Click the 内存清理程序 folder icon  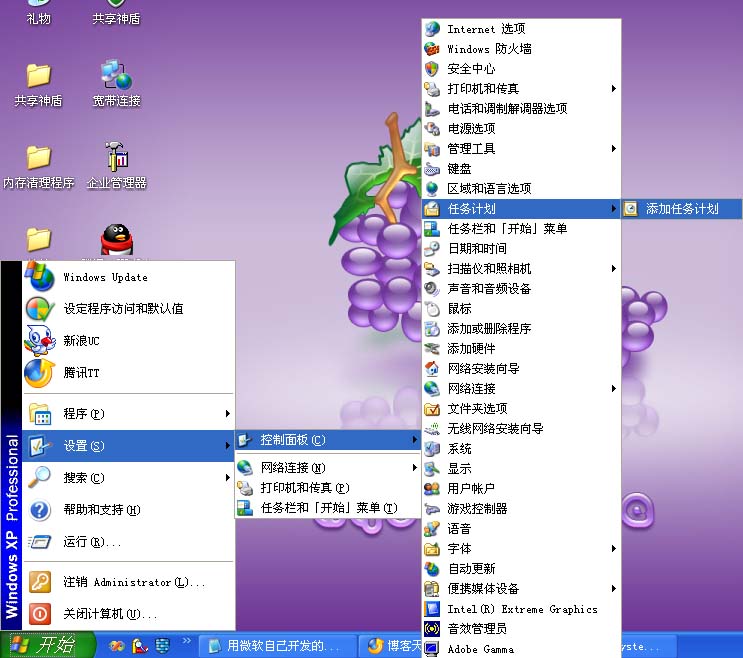pos(38,157)
